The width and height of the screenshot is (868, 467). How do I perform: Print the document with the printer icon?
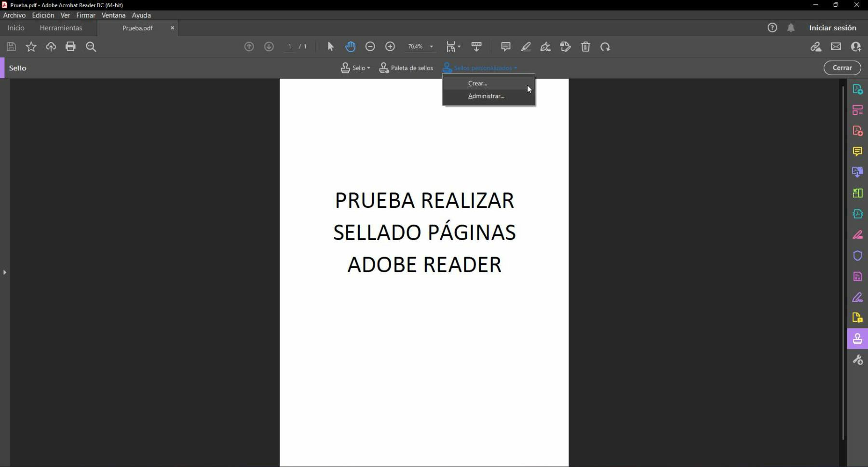pyautogui.click(x=70, y=47)
